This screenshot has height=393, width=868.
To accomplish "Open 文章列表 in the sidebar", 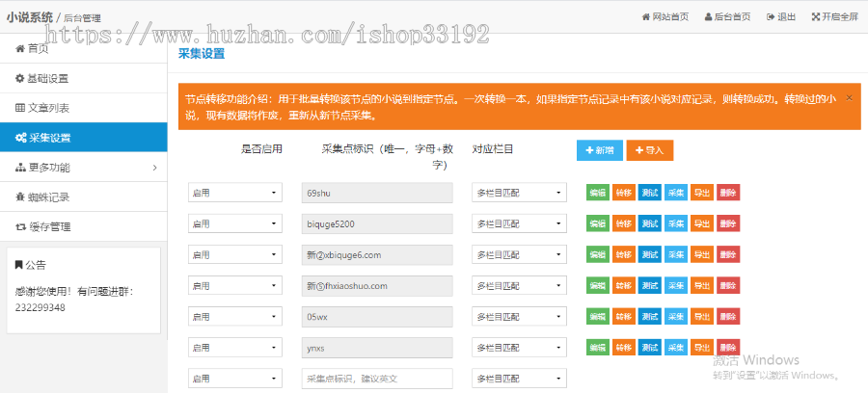I will click(x=83, y=108).
